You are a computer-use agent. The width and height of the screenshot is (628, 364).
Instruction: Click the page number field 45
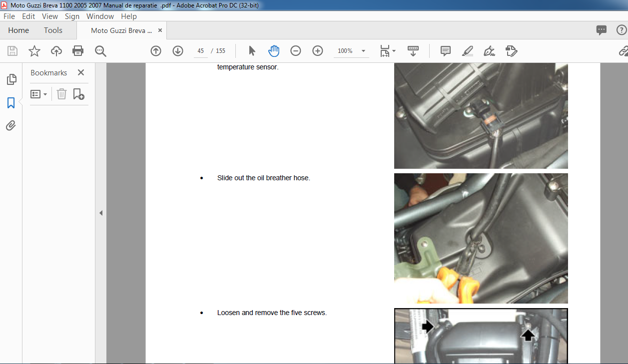click(201, 51)
